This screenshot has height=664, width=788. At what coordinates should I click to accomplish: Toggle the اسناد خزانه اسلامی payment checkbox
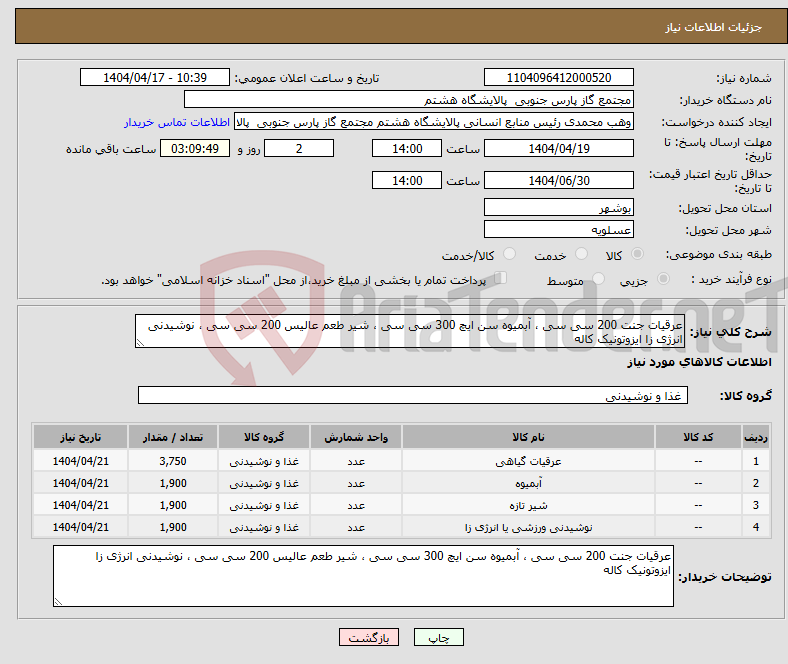coord(501,277)
